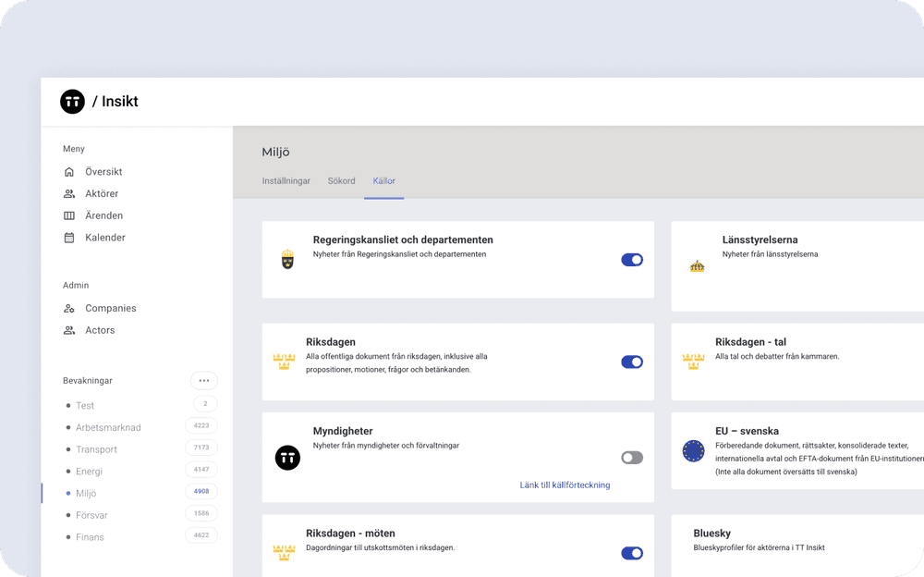Enable the Myndigheter source toggle
The image size is (924, 577).
click(x=632, y=458)
